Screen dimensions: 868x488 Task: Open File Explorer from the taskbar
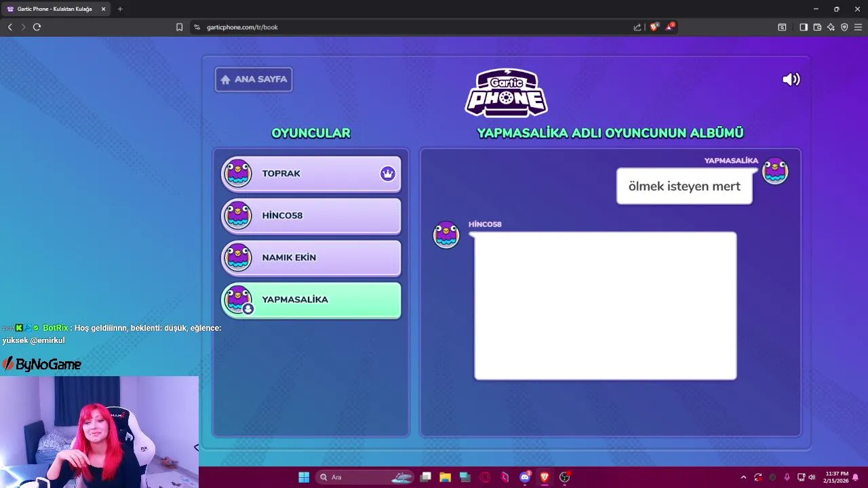click(445, 477)
